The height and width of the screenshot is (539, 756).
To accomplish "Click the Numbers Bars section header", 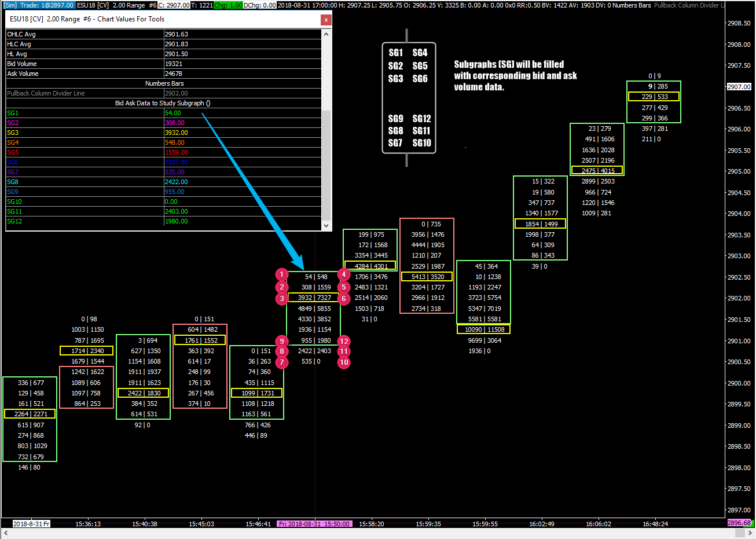I will pos(164,83).
